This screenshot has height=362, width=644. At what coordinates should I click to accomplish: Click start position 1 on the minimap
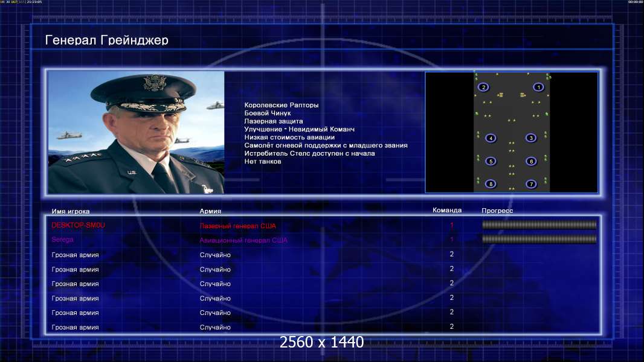click(x=538, y=87)
